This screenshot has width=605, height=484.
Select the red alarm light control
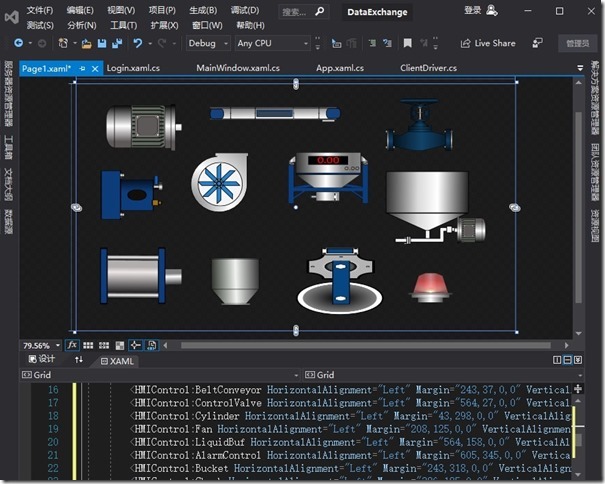pos(430,288)
